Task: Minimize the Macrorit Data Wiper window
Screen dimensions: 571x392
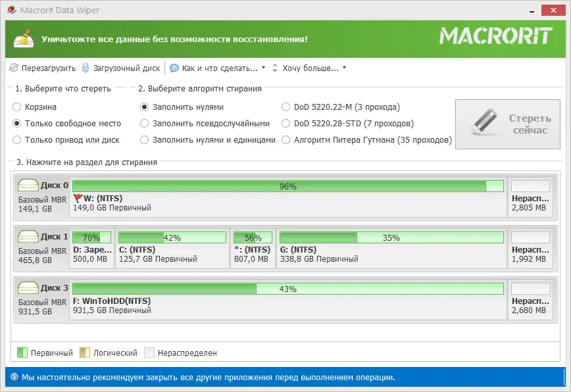Action: (x=532, y=11)
